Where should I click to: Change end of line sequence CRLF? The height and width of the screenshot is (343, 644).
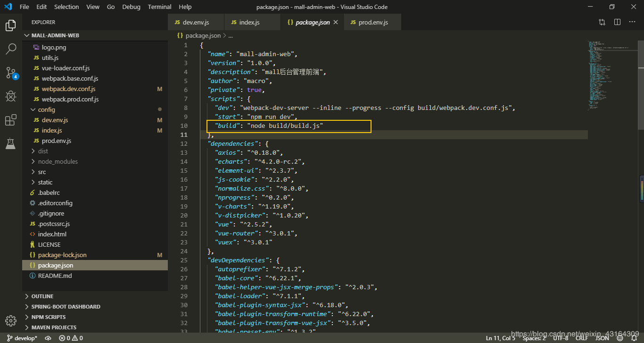pyautogui.click(x=582, y=338)
